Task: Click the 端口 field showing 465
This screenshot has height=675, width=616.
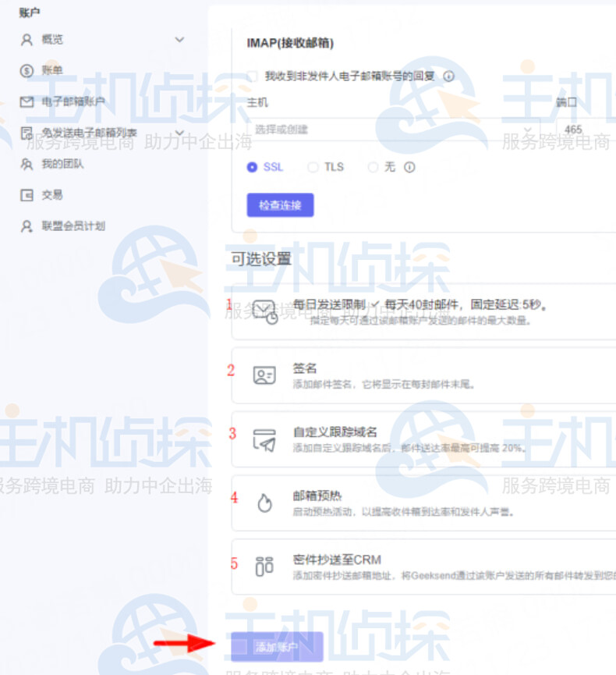Action: [x=586, y=129]
